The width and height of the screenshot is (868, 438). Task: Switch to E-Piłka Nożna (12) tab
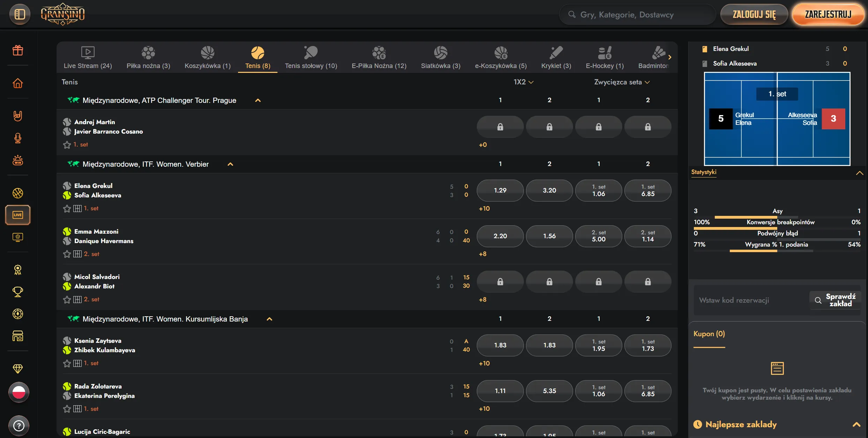tap(379, 58)
